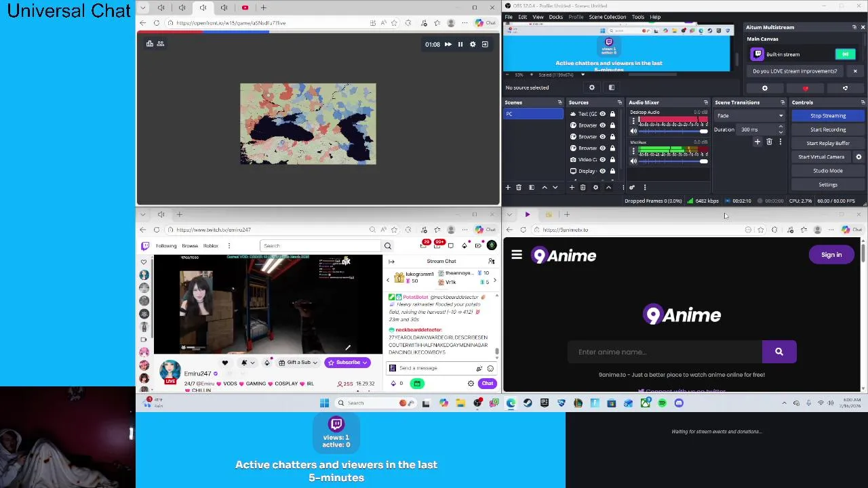Open Twitch chat community users icon

point(492,261)
